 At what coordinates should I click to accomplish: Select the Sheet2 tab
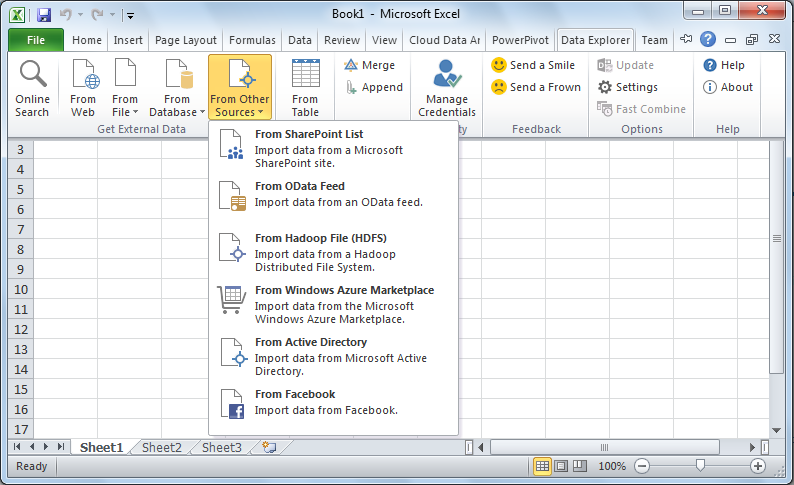pyautogui.click(x=162, y=448)
